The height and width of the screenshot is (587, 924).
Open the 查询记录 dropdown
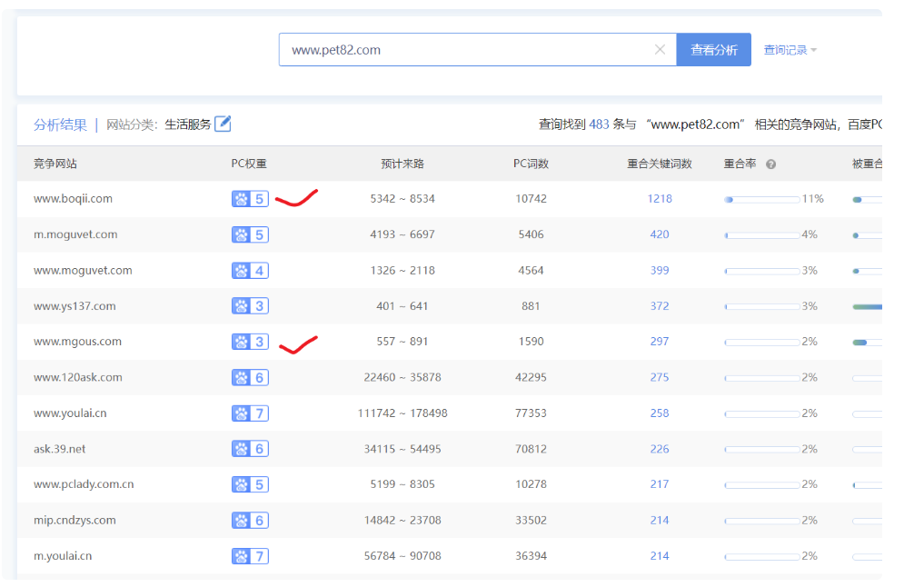[x=790, y=50]
